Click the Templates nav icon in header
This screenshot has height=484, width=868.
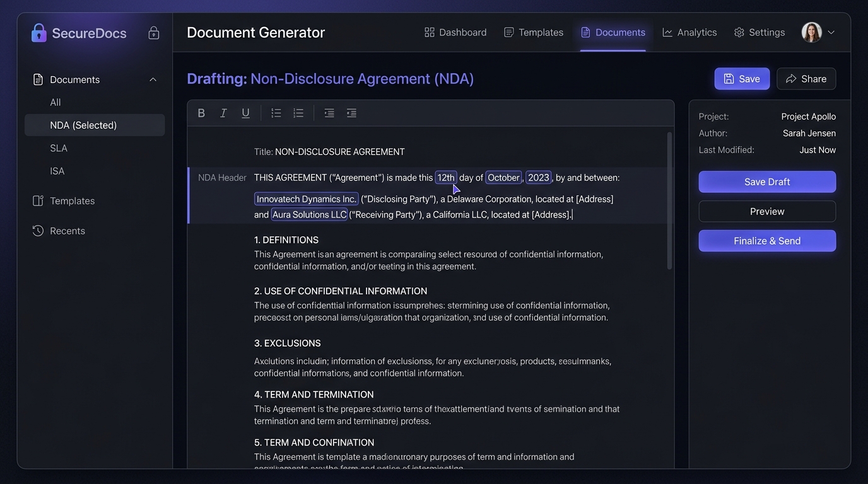[x=508, y=32]
